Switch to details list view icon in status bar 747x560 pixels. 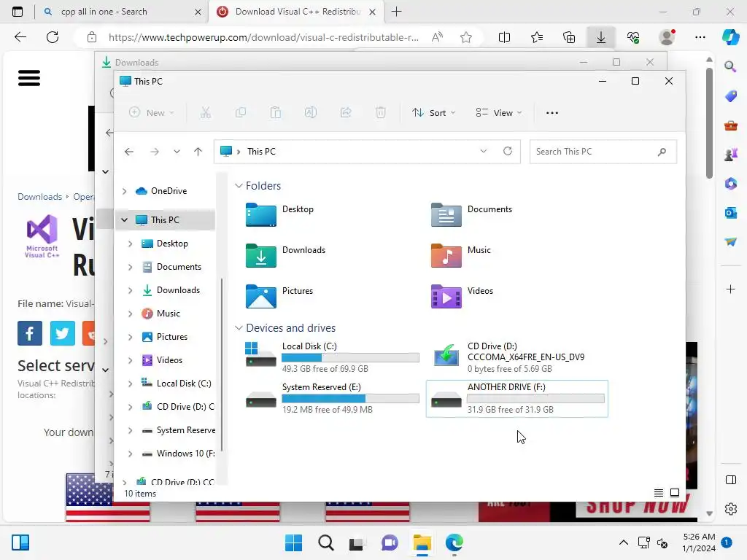click(659, 493)
